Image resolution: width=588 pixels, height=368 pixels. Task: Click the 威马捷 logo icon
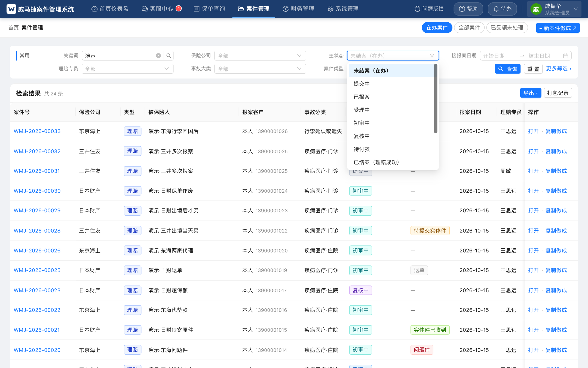[x=11, y=9]
